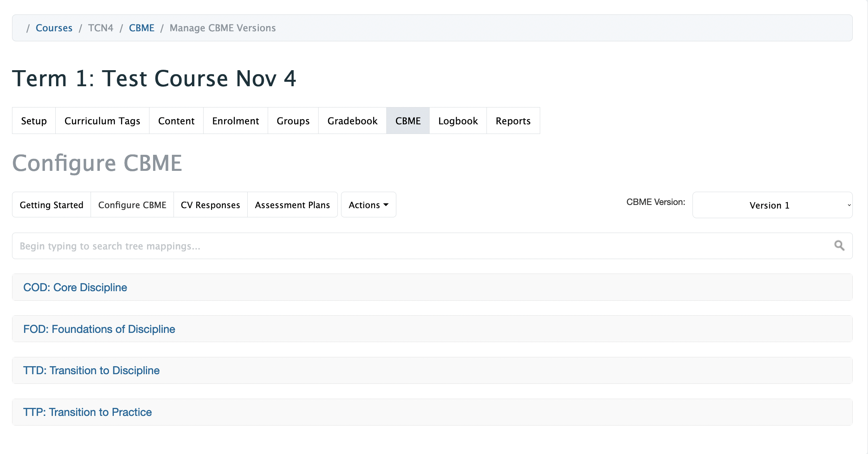
Task: Open the CBME Version selector
Action: point(772,205)
